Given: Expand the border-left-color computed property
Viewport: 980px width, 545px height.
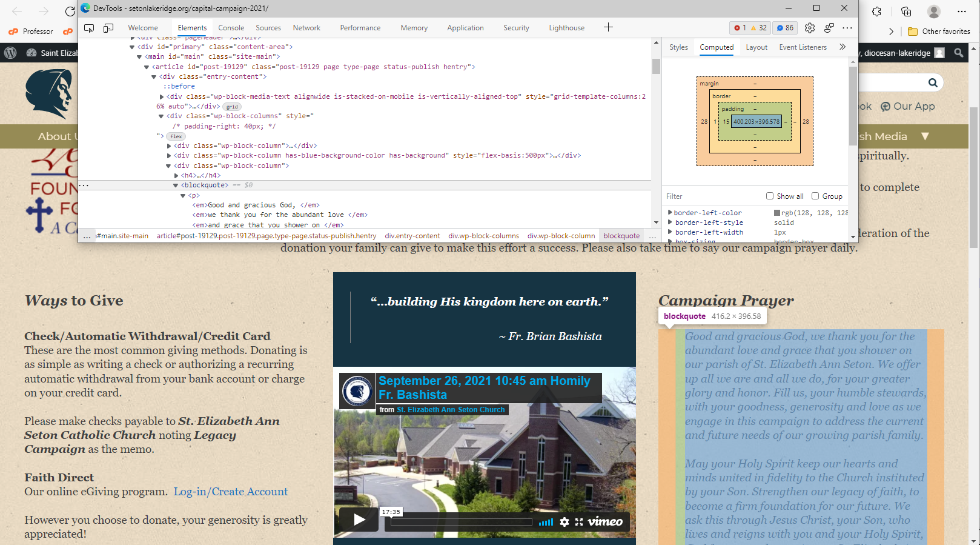Looking at the screenshot, I should (x=670, y=213).
